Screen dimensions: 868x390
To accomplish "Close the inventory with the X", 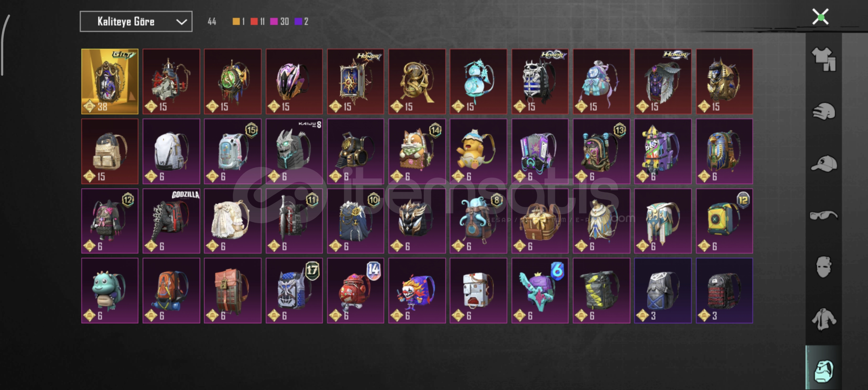I will pos(820,17).
